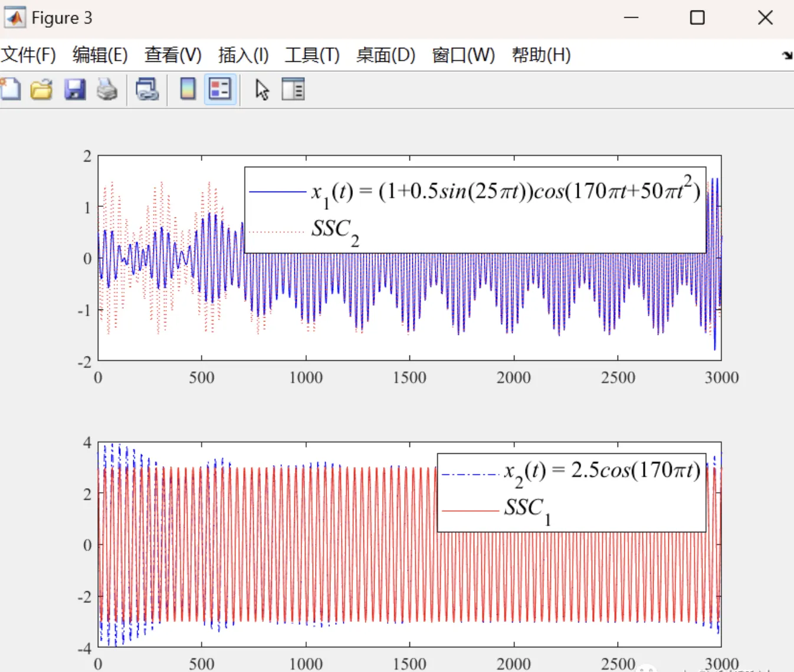Print the figure using the printer icon
This screenshot has width=794, height=672.
point(107,90)
